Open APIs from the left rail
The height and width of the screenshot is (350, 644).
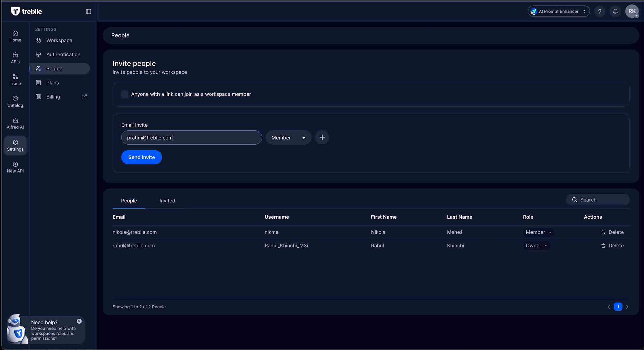[15, 58]
